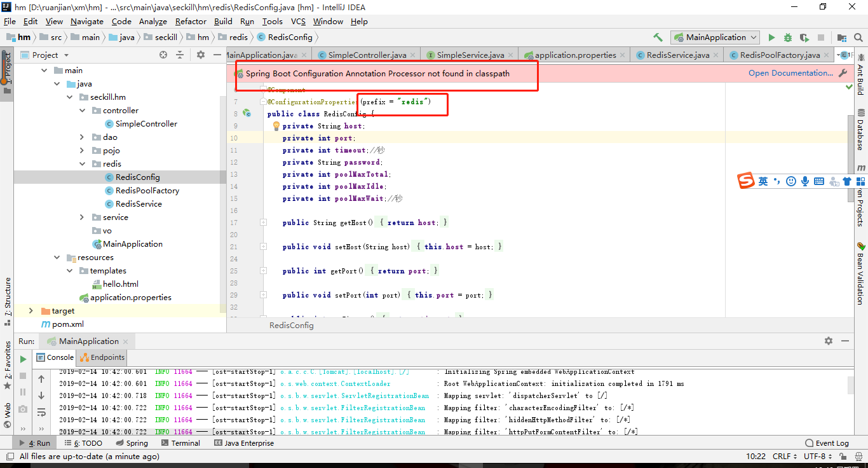This screenshot has width=868, height=468.
Task: Hide the Run panel with the minimize dash
Action: 845,341
